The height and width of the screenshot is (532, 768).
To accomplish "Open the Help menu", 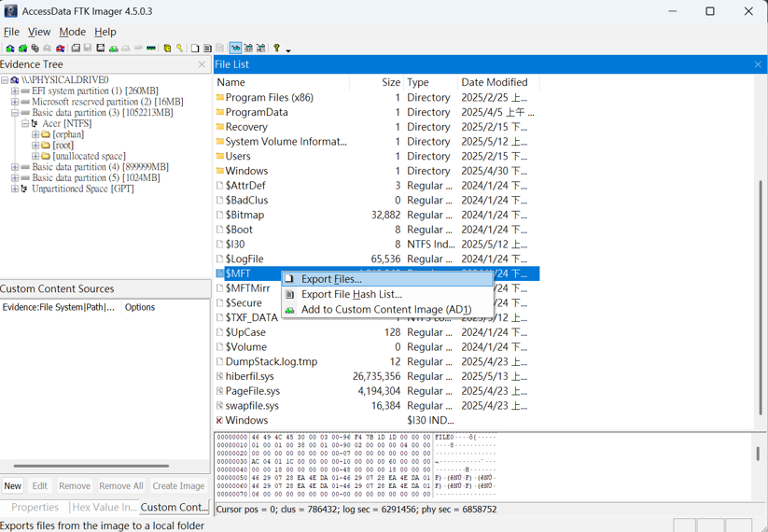I will (x=105, y=32).
